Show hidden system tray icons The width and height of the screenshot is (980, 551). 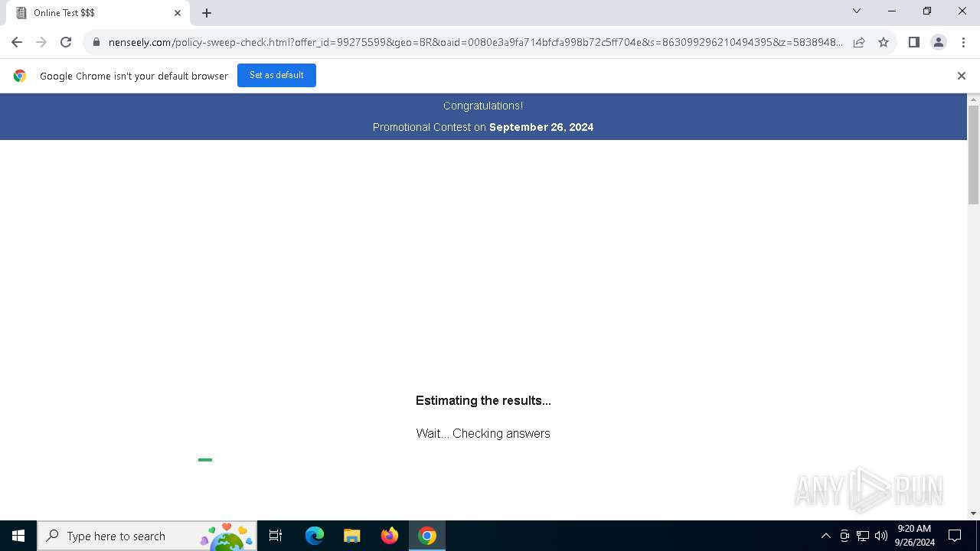(825, 536)
